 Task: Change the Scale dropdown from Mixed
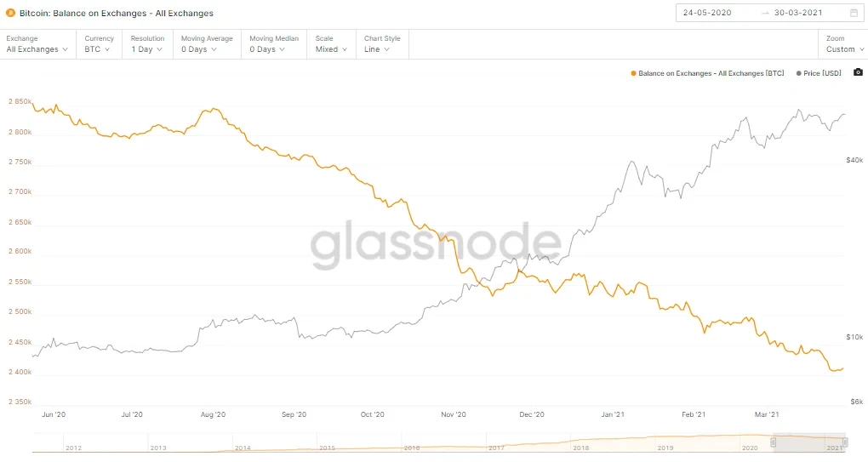coord(330,49)
